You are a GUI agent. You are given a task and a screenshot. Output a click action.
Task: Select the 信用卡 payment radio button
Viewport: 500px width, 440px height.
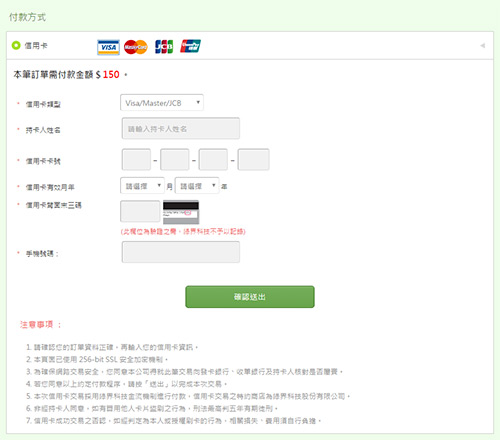16,45
